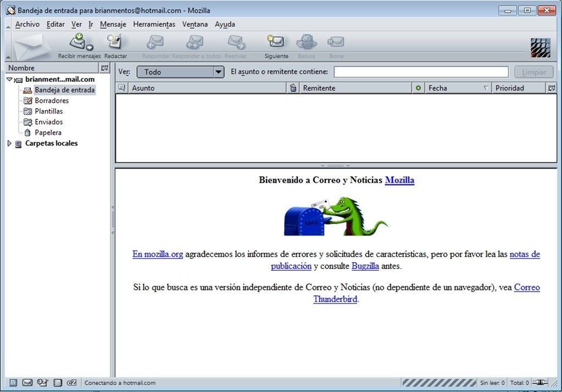
Task: Open Mail from the status bar envelope icon
Action: [x=27, y=383]
